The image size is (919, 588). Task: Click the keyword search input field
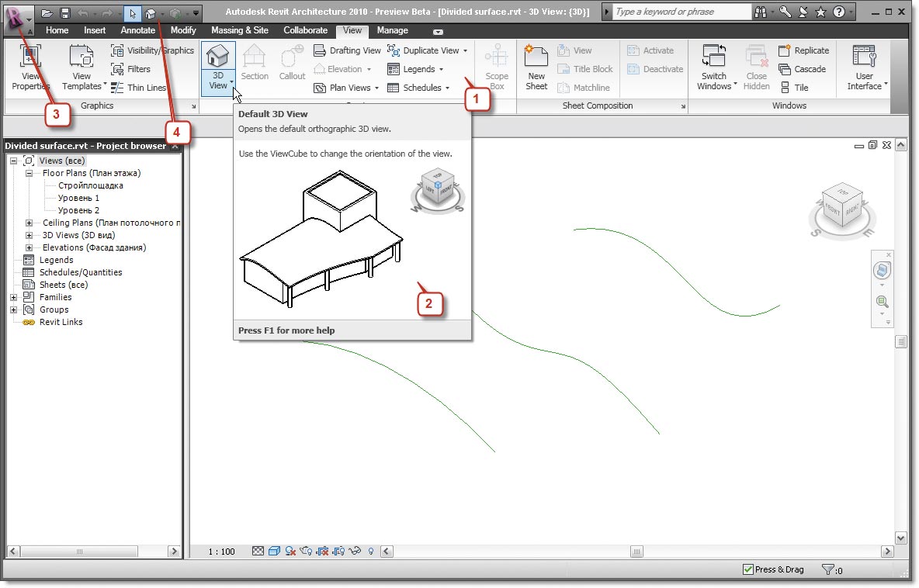(681, 12)
